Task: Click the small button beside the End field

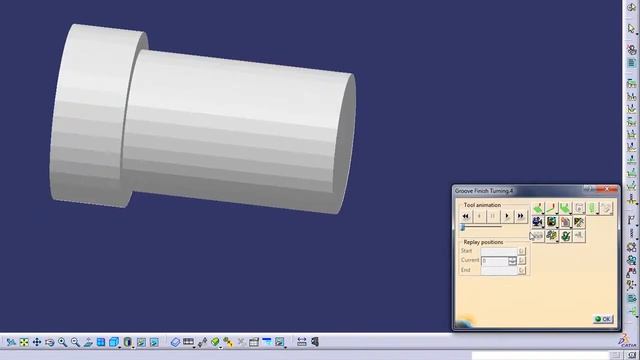Action: tap(522, 270)
